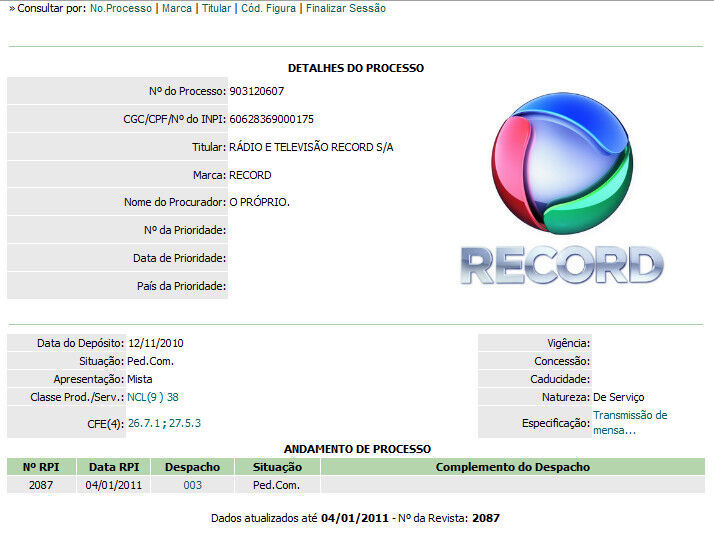Image resolution: width=714 pixels, height=538 pixels.
Task: Search by Marca link
Action: click(x=177, y=8)
